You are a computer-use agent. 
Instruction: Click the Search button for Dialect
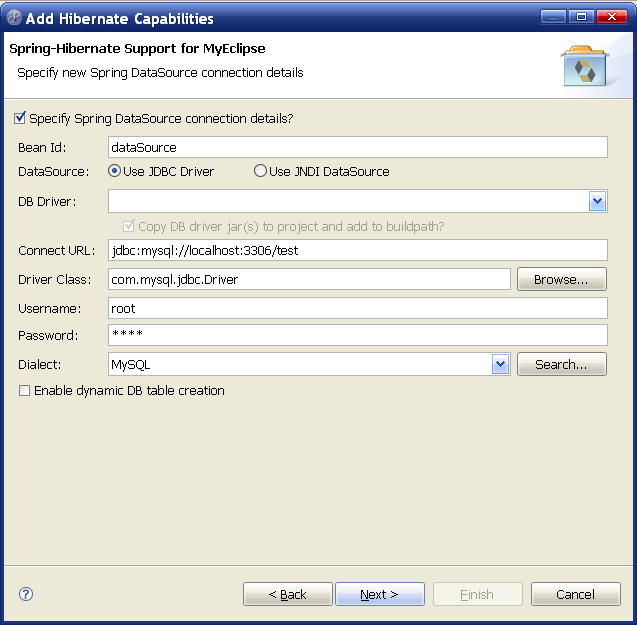tap(561, 364)
